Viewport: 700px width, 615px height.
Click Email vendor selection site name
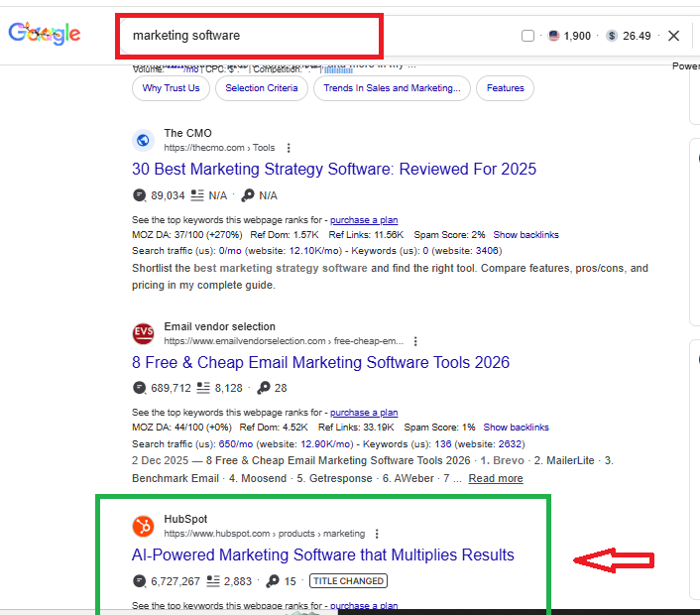point(220,326)
